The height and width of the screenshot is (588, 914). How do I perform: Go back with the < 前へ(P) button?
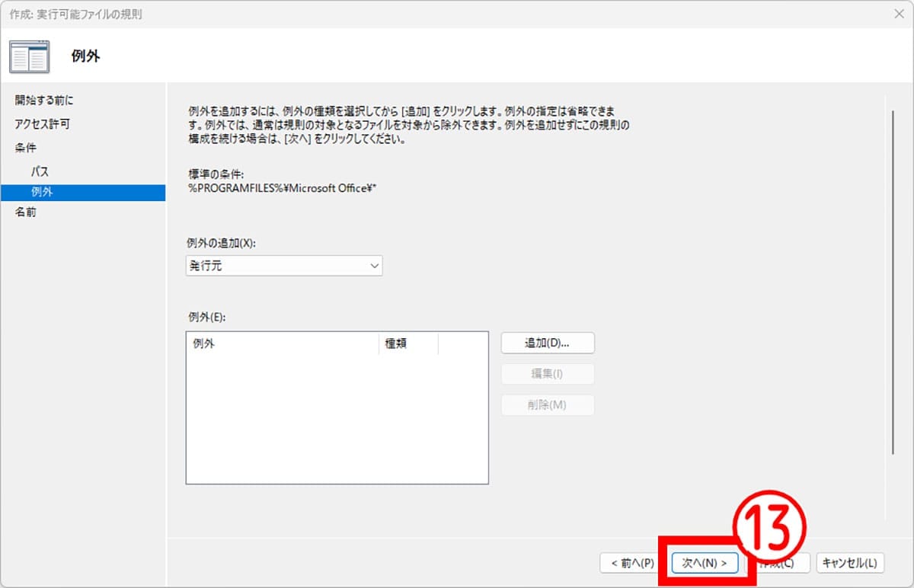coord(628,563)
